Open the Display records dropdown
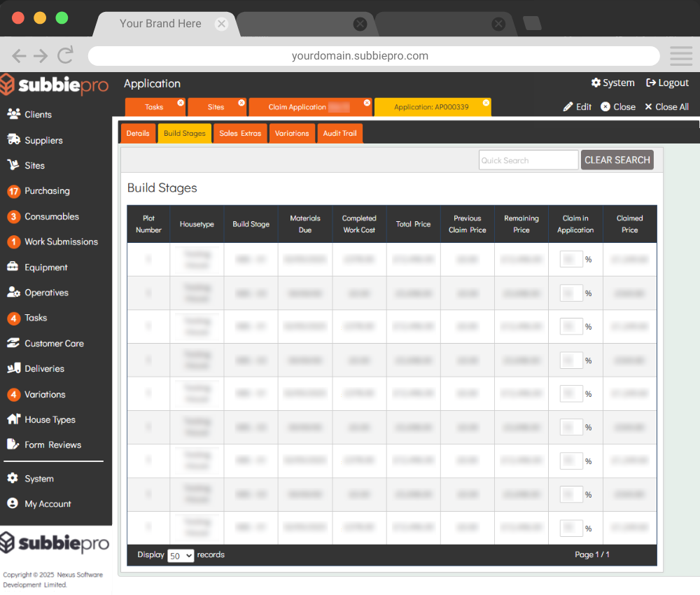Image resolution: width=700 pixels, height=595 pixels. (x=181, y=555)
